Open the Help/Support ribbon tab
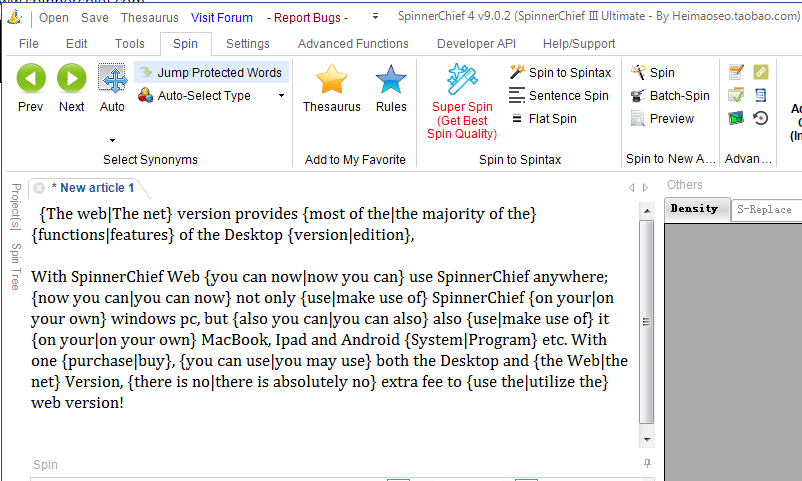This screenshot has width=802, height=481. (x=579, y=44)
